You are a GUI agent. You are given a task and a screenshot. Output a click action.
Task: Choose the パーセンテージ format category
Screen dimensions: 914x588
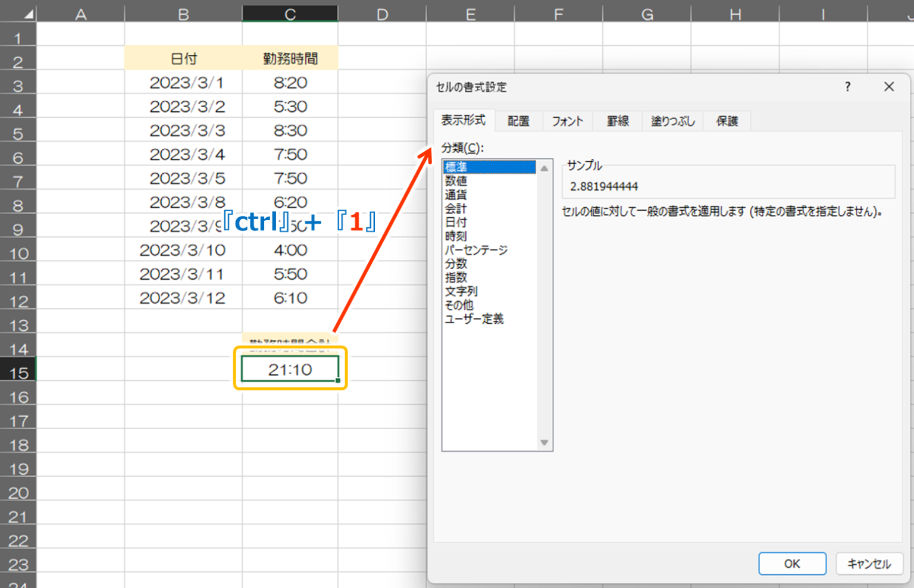[476, 250]
